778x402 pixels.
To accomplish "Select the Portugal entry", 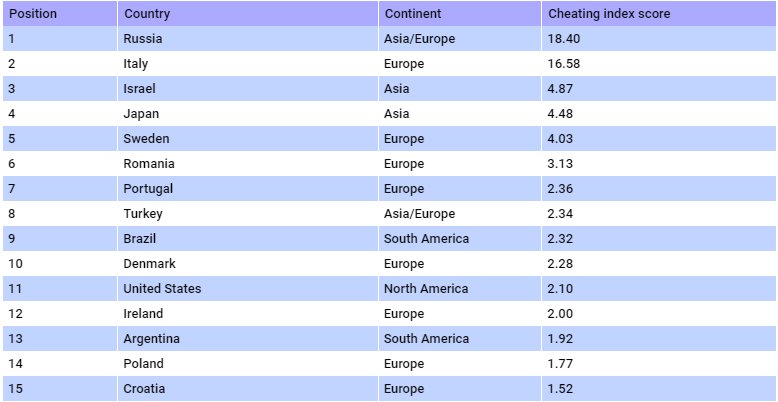I will [x=148, y=189].
